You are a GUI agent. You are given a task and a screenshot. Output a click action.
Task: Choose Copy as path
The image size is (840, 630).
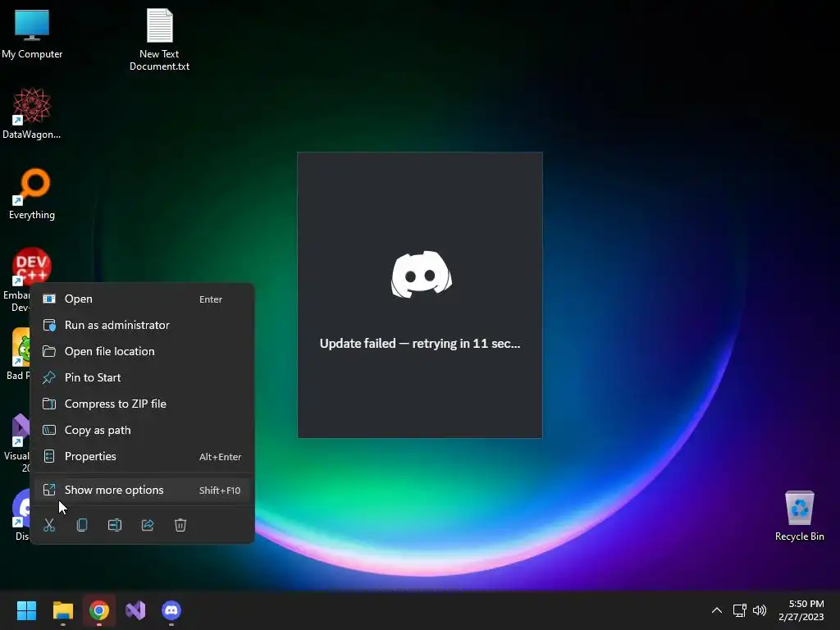[142, 430]
